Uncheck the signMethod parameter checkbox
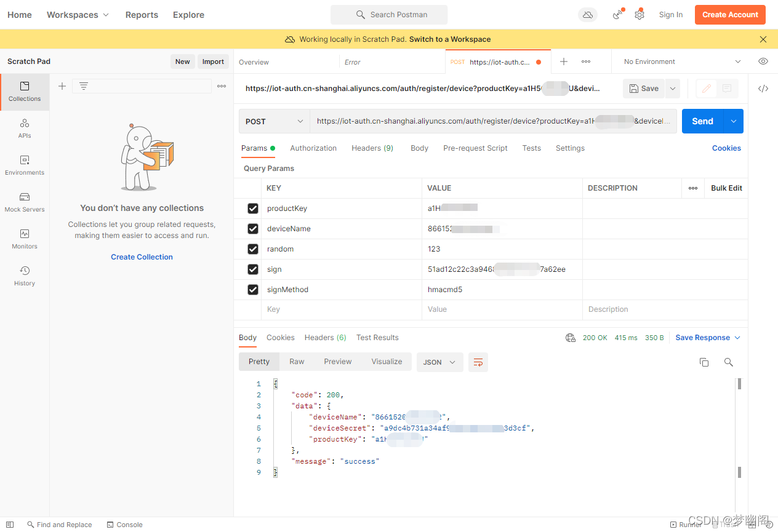Image resolution: width=778 pixels, height=532 pixels. [x=253, y=290]
